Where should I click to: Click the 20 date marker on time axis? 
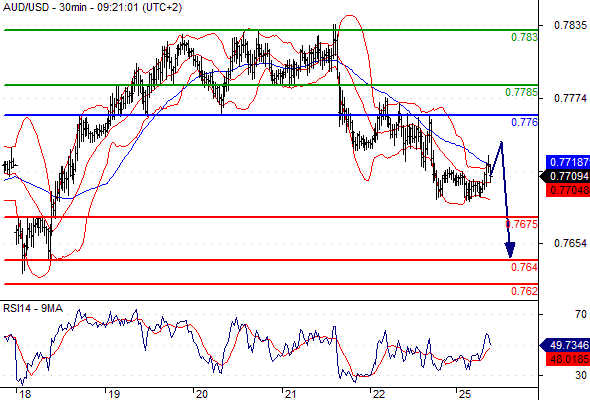tap(202, 394)
